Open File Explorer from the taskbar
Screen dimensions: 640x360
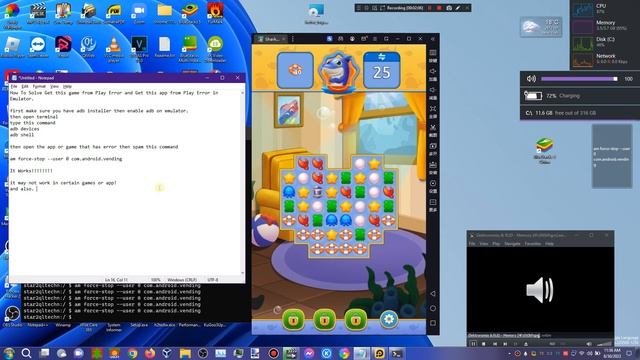point(185,353)
